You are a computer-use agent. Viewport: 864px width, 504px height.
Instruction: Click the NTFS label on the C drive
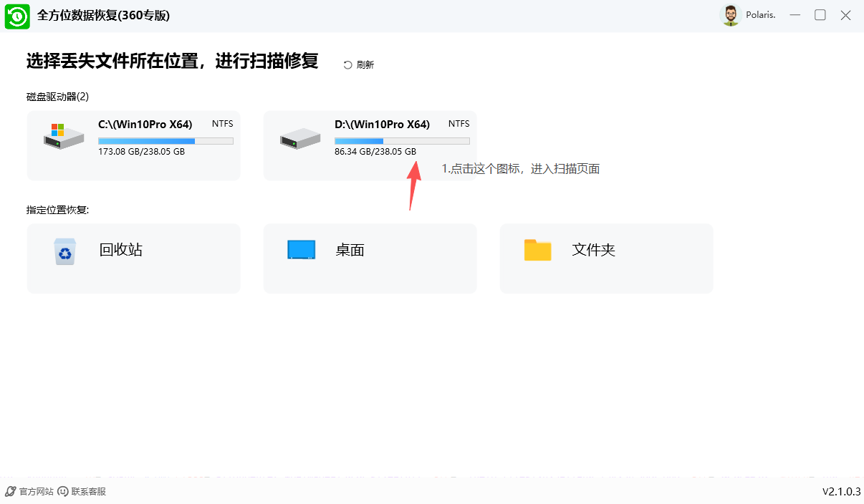tap(222, 123)
